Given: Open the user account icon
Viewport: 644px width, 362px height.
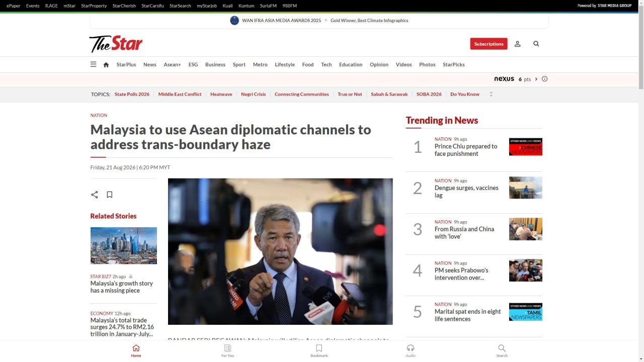Looking at the screenshot, I should tap(517, 44).
